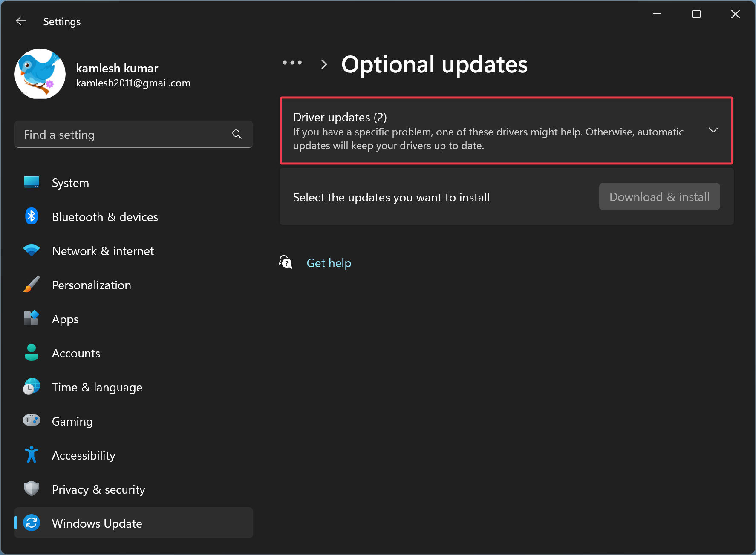Click the Driver updates (2) title

click(x=340, y=117)
